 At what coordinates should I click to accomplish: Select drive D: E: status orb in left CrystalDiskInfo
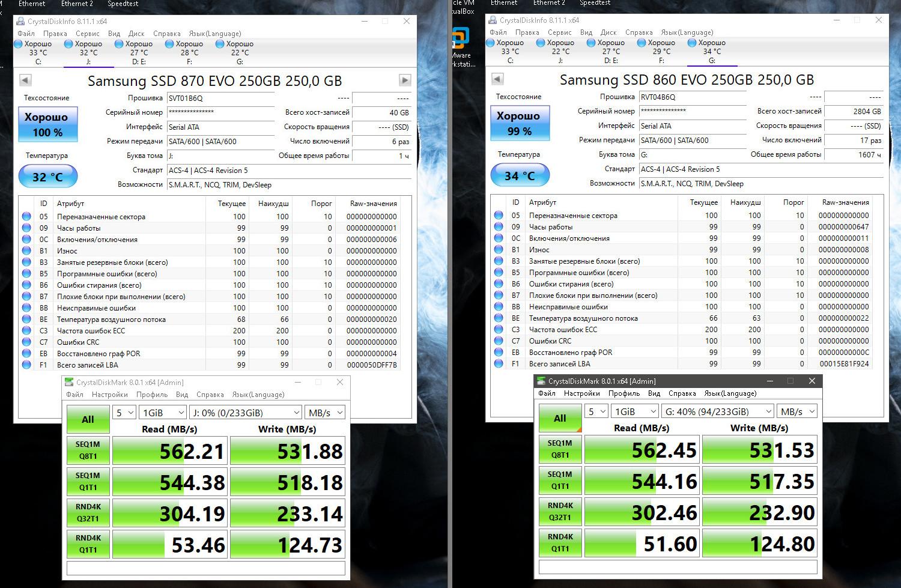(x=119, y=44)
